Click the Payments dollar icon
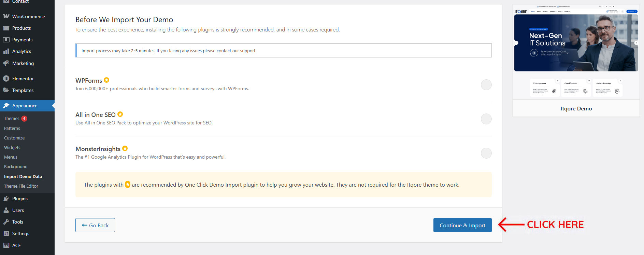Image resolution: width=644 pixels, height=255 pixels. (6, 40)
